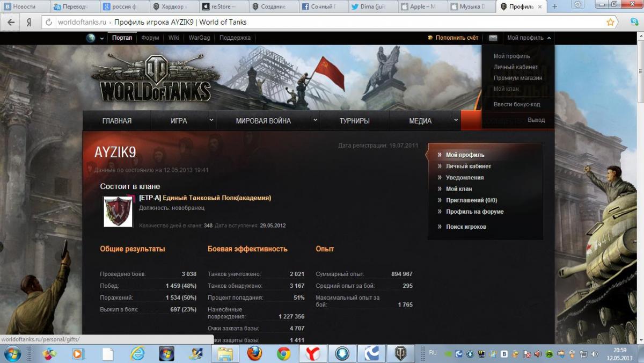
Task: Switch to the 'россия' Google tab
Action: [123, 7]
